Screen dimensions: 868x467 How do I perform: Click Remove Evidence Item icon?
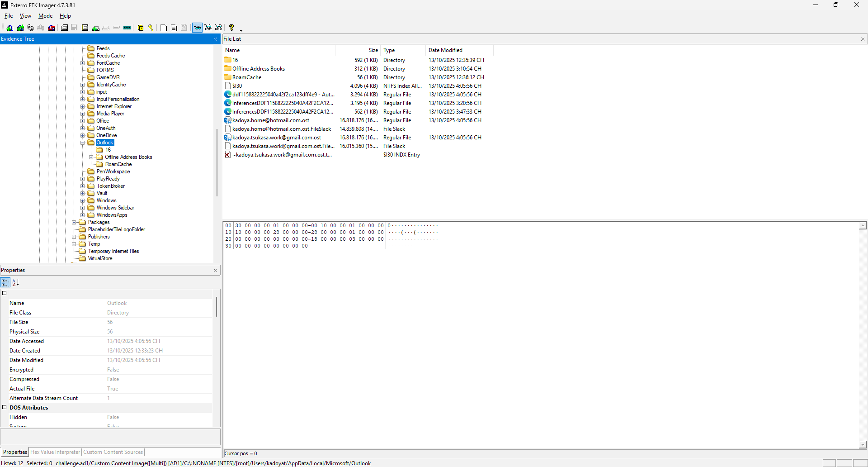click(x=41, y=28)
